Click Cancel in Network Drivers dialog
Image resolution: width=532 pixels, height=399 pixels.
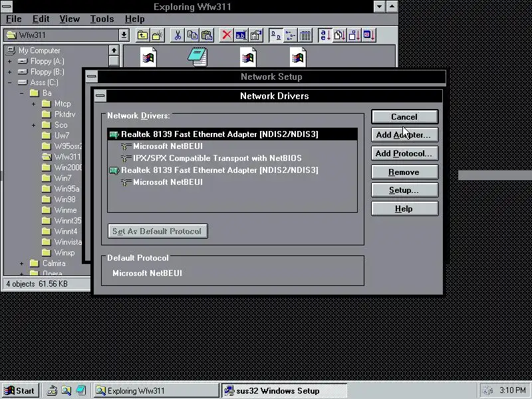[404, 117]
